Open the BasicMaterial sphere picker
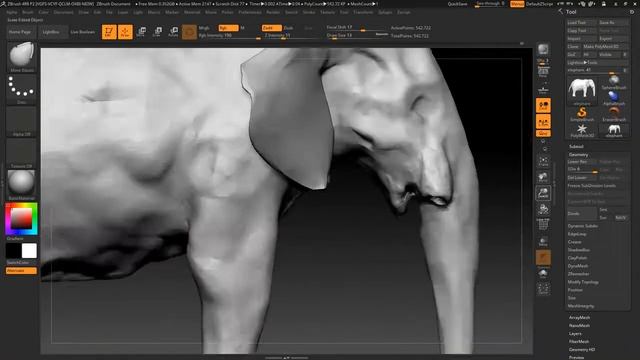Image resolution: width=640 pixels, height=360 pixels. point(22,185)
